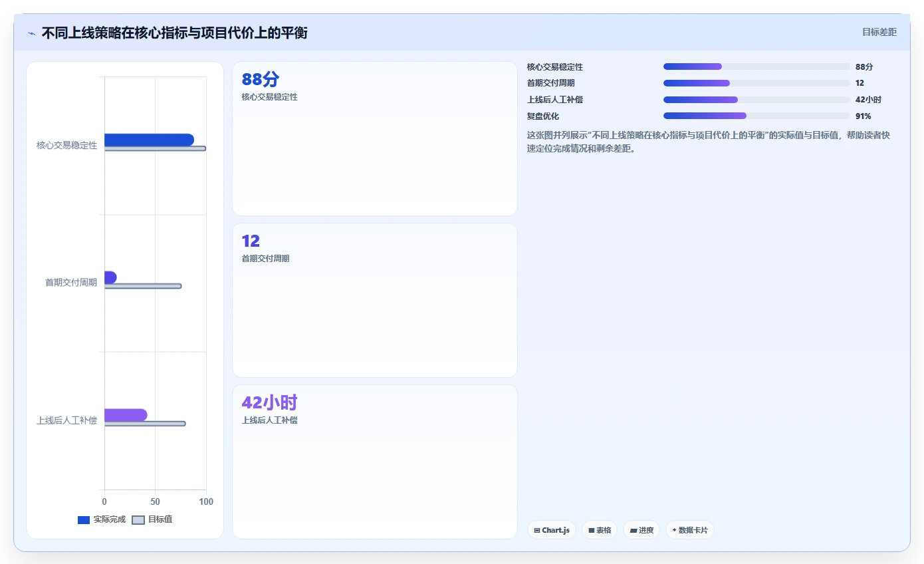Click the 目标差距 label in header

[x=879, y=32]
